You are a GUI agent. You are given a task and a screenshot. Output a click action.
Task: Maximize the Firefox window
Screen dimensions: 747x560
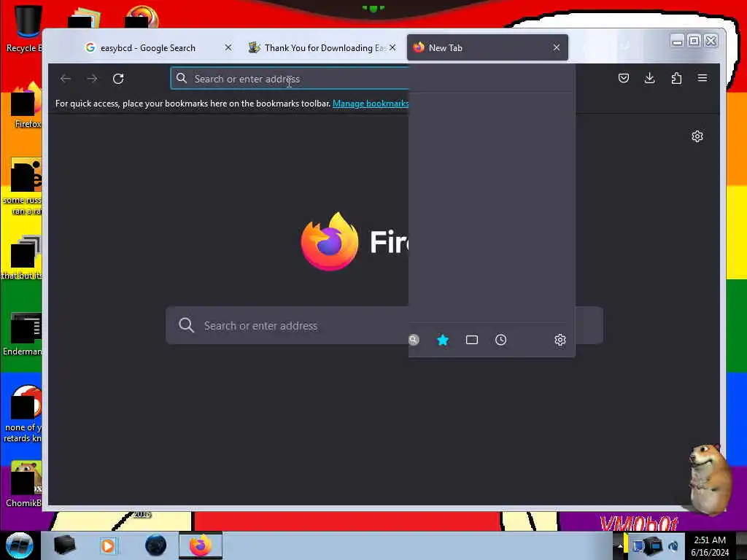click(x=694, y=42)
